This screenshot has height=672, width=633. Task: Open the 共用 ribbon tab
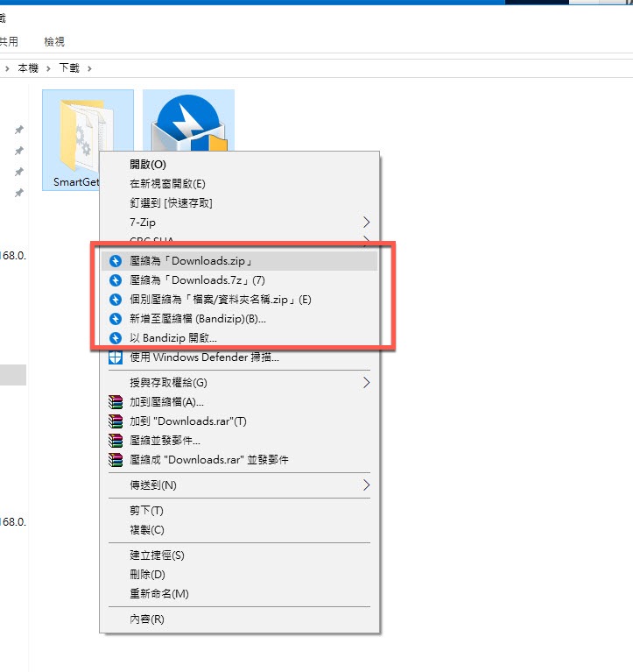[x=8, y=41]
